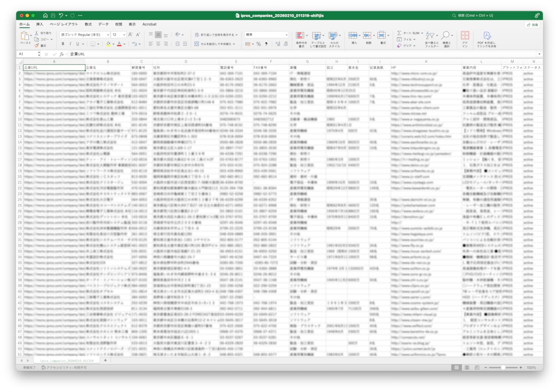Apply red font color swatch
Image resolution: width=559 pixels, height=392 pixels.
click(119, 44)
